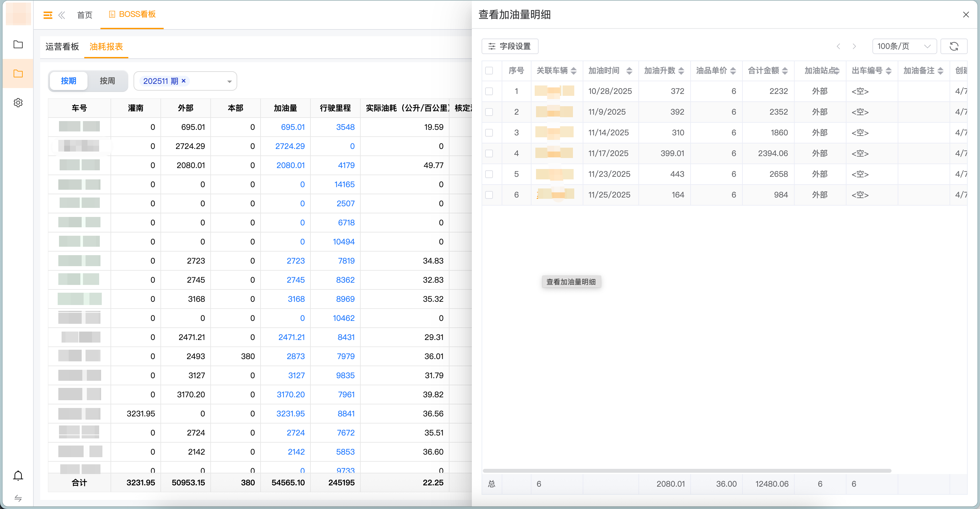Open the 字段设置 field settings

click(509, 46)
